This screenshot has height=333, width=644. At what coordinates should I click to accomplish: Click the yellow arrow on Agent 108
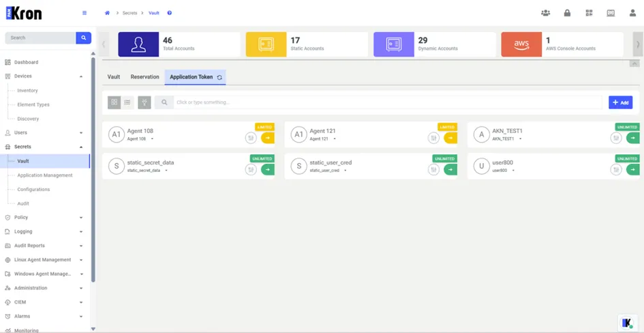pos(268,138)
